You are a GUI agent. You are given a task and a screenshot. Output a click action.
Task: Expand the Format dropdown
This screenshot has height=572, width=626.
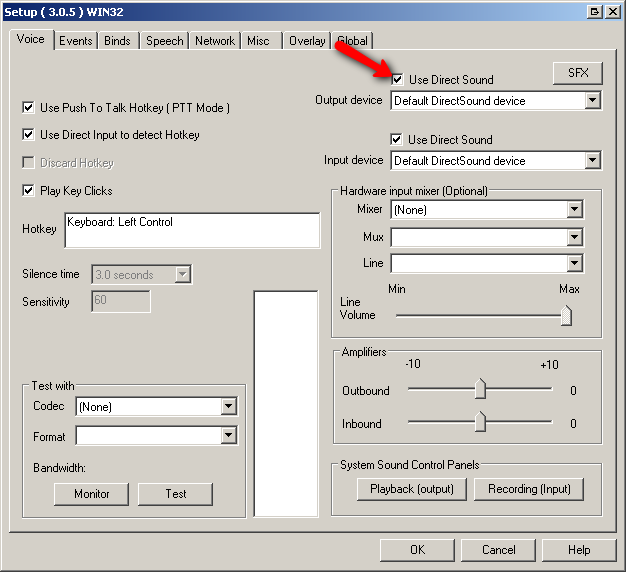click(x=228, y=435)
